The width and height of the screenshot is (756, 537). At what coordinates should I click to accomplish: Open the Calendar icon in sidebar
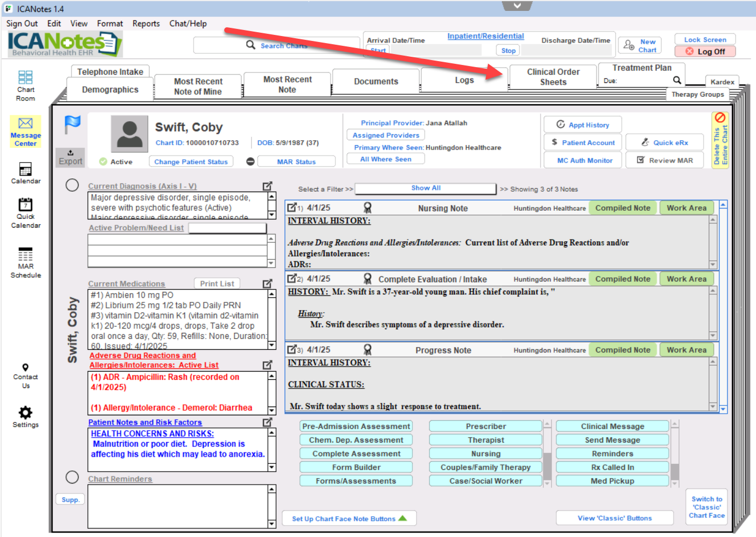[26, 169]
